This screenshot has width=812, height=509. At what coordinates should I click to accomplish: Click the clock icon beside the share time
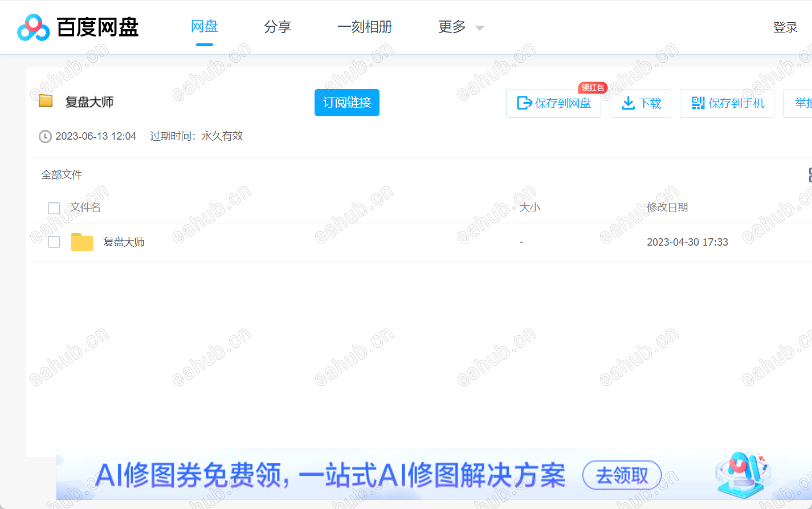(x=45, y=136)
